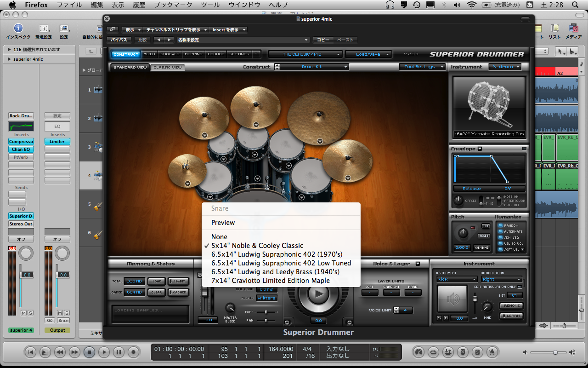Open the Kick instrument dropdown
588x368 pixels.
(x=457, y=279)
